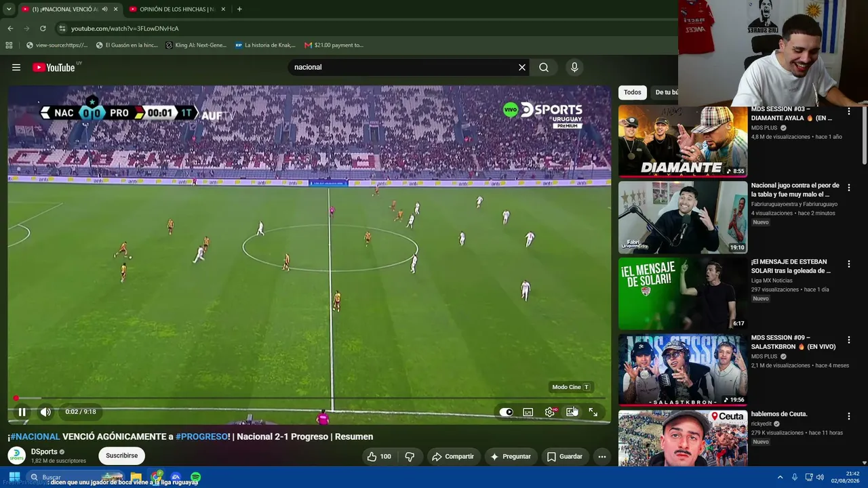Close the NACIONAL VENCIÓ browser tab

(115, 9)
